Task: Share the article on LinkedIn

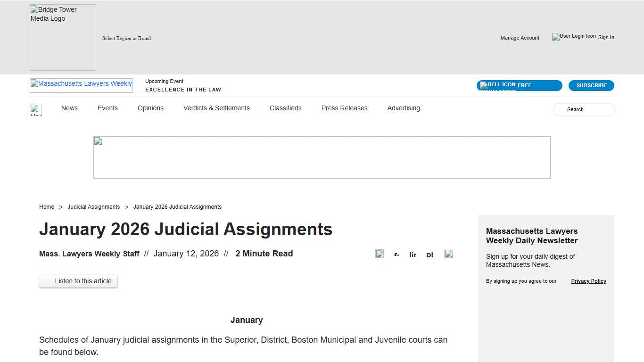Action: tap(413, 255)
